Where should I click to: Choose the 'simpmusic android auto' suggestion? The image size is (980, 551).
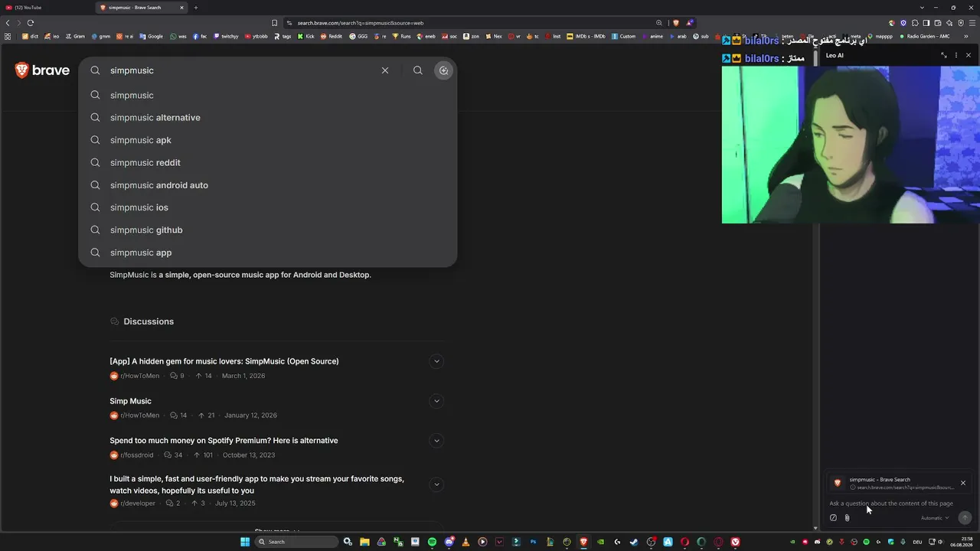(x=268, y=185)
